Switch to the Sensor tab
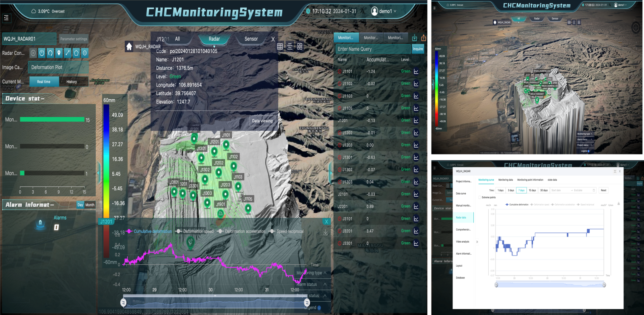The width and height of the screenshot is (644, 315). [x=251, y=39]
